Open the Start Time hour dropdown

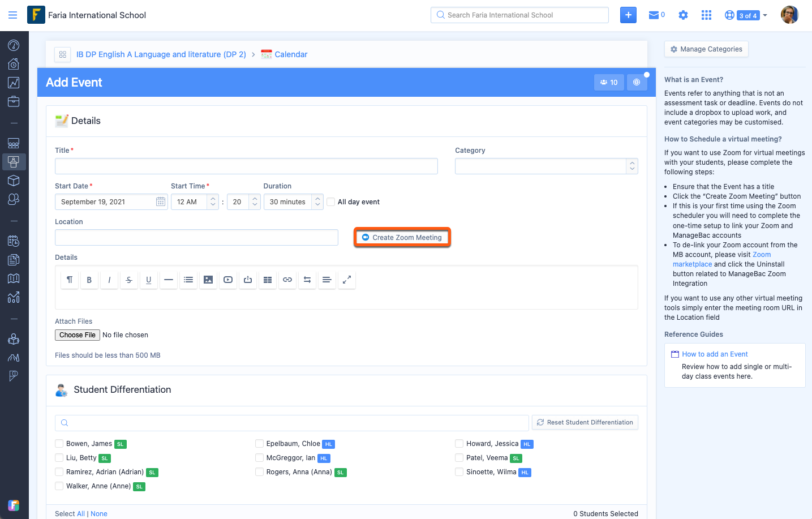[195, 202]
